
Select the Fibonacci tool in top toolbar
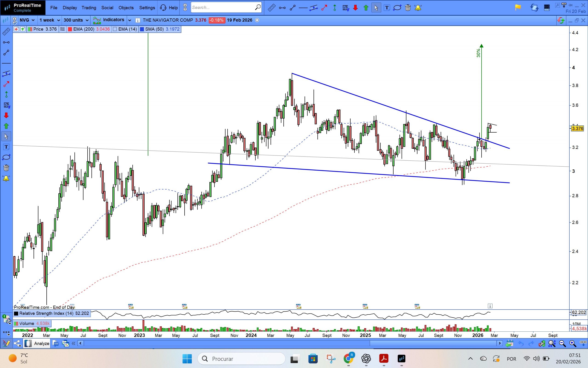345,8
